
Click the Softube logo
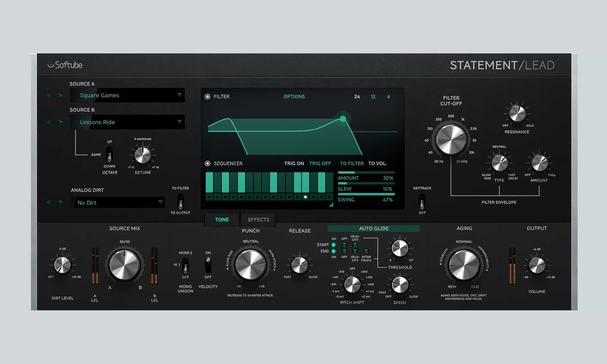tap(65, 65)
